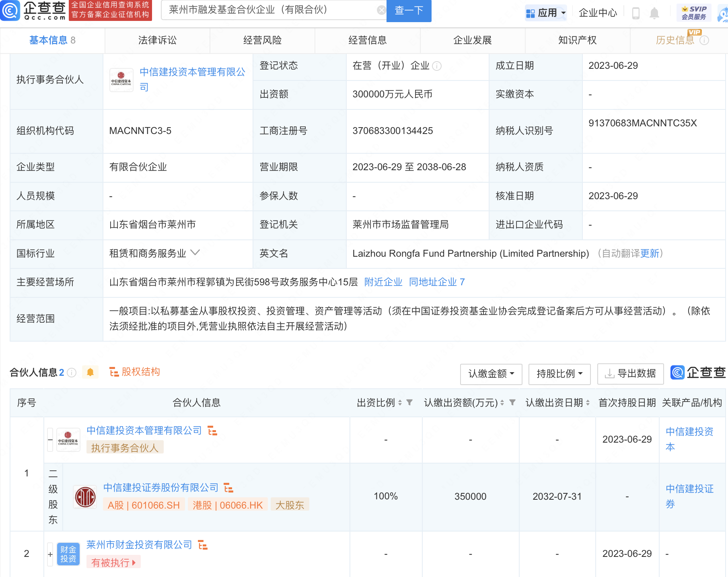Click 中信建投资本 logo in 执行事务合伙人 row
The width and height of the screenshot is (728, 577).
tap(121, 79)
